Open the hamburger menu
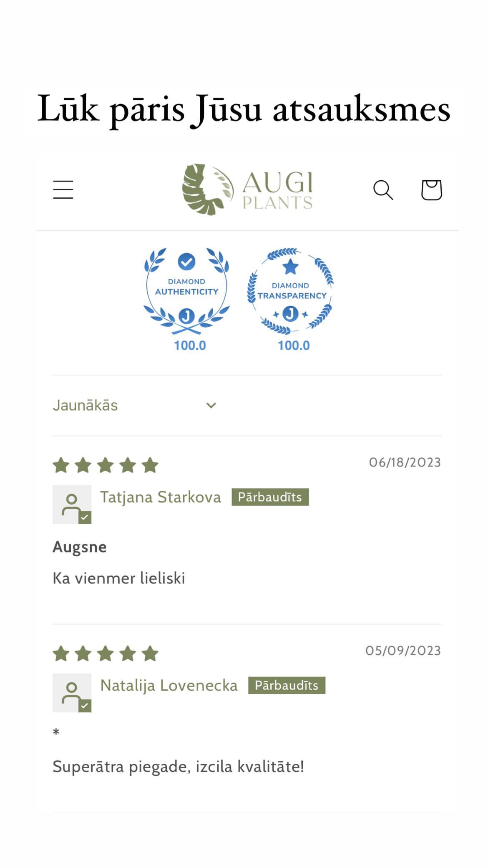Image resolution: width=488 pixels, height=868 pixels. point(63,189)
